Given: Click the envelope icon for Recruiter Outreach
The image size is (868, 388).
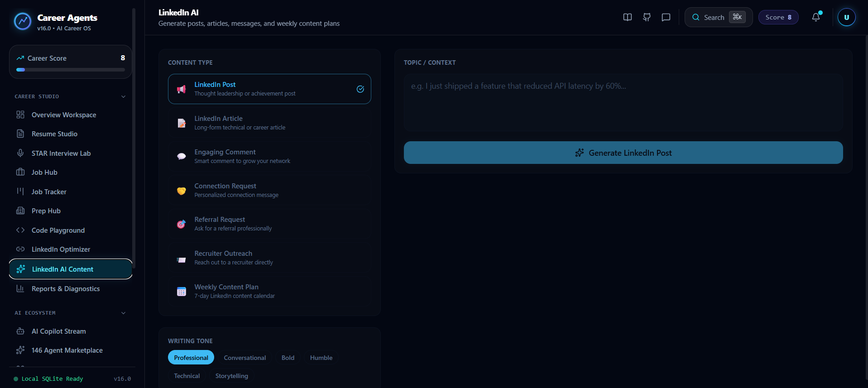Looking at the screenshot, I should point(182,260).
